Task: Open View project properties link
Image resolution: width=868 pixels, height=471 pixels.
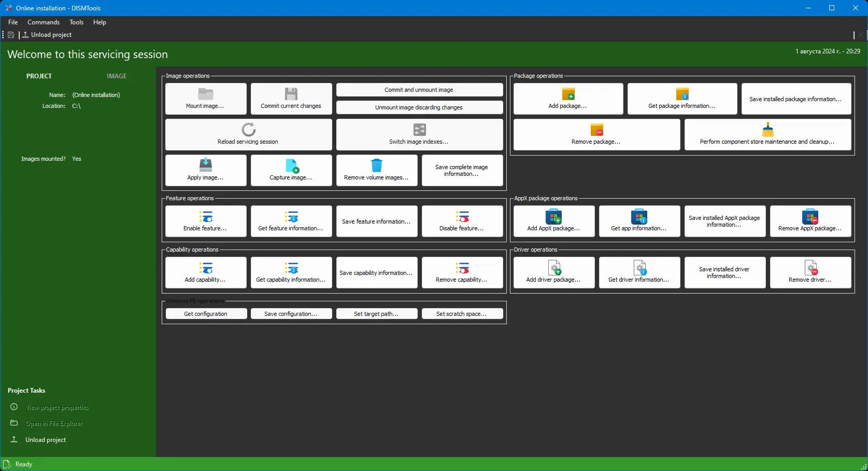Action: tap(57, 407)
